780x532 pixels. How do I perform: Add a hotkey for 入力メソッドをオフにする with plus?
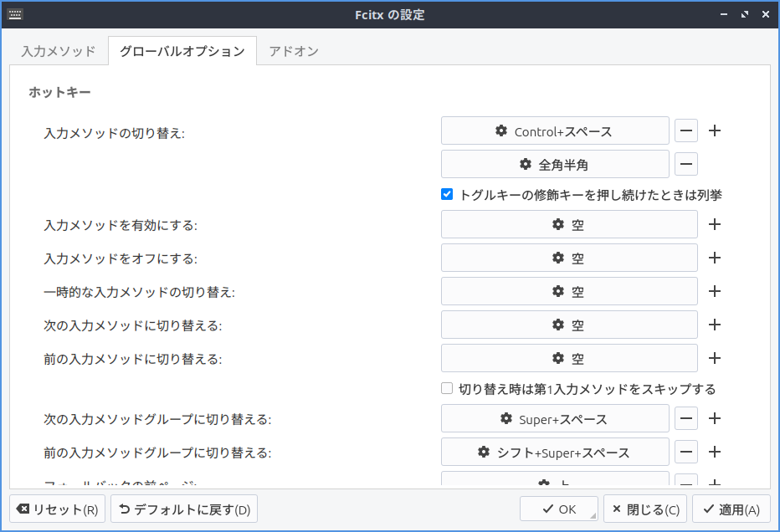pyautogui.click(x=715, y=258)
